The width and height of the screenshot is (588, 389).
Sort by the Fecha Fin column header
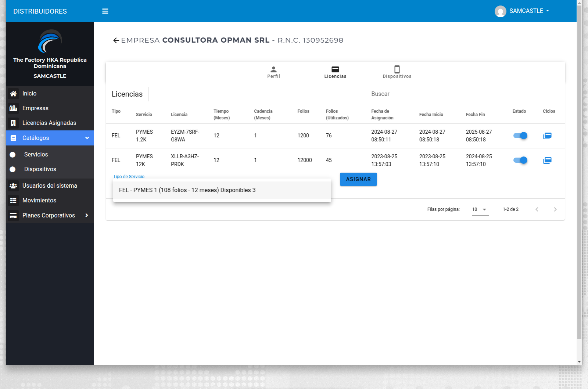click(x=475, y=115)
